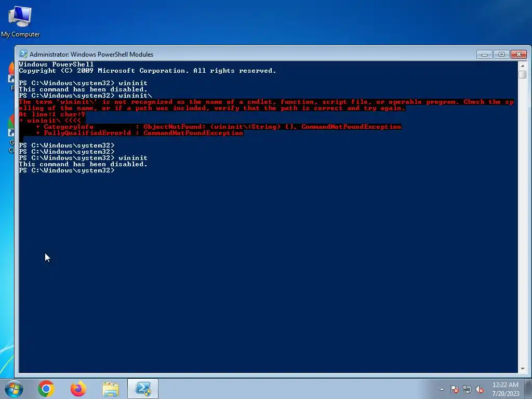Image resolution: width=532 pixels, height=399 pixels.
Task: Click the red '+ wininit\ <<<<' line
Action: pos(50,121)
